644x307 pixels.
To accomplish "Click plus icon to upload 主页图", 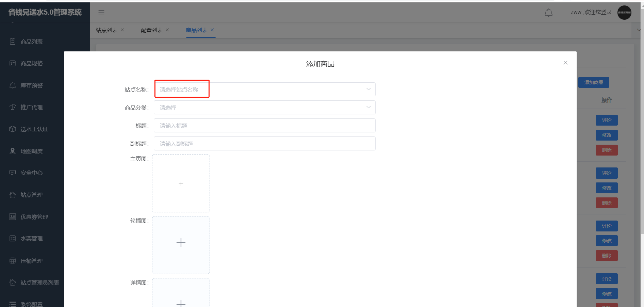I will (181, 184).
